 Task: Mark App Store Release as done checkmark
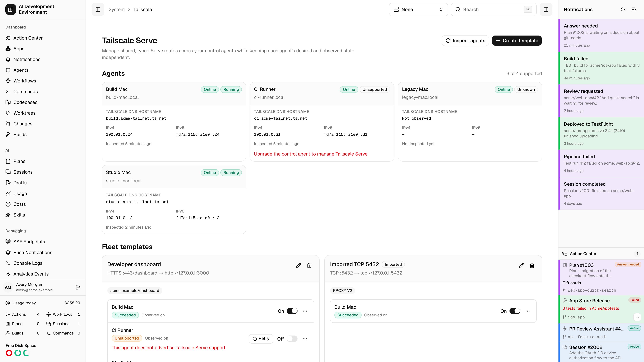pyautogui.click(x=637, y=317)
